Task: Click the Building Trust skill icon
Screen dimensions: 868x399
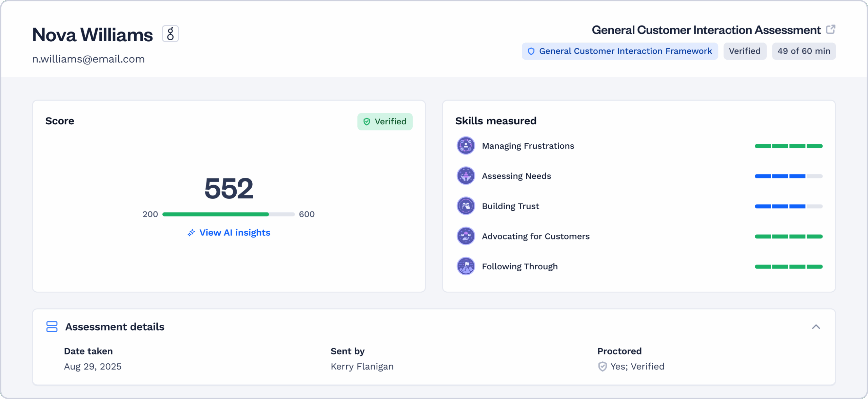Action: tap(466, 206)
